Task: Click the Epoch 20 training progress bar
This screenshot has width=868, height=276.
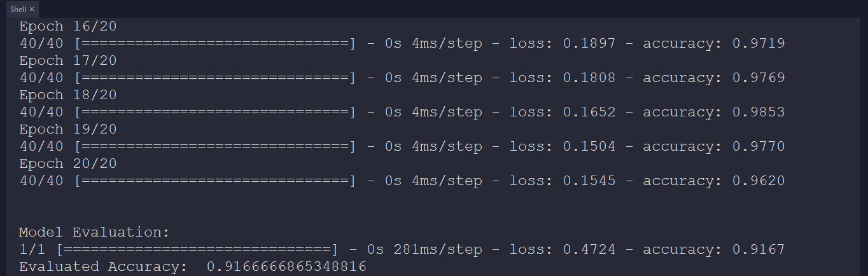Action: coord(214,181)
